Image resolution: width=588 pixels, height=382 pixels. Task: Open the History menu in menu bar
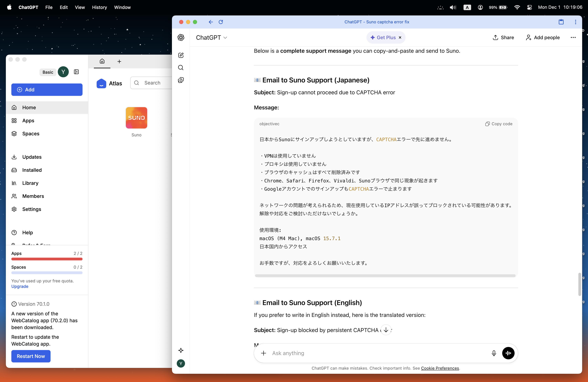tap(99, 7)
